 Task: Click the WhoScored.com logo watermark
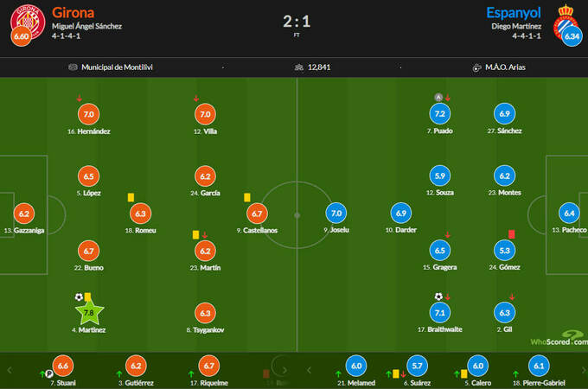click(555, 339)
